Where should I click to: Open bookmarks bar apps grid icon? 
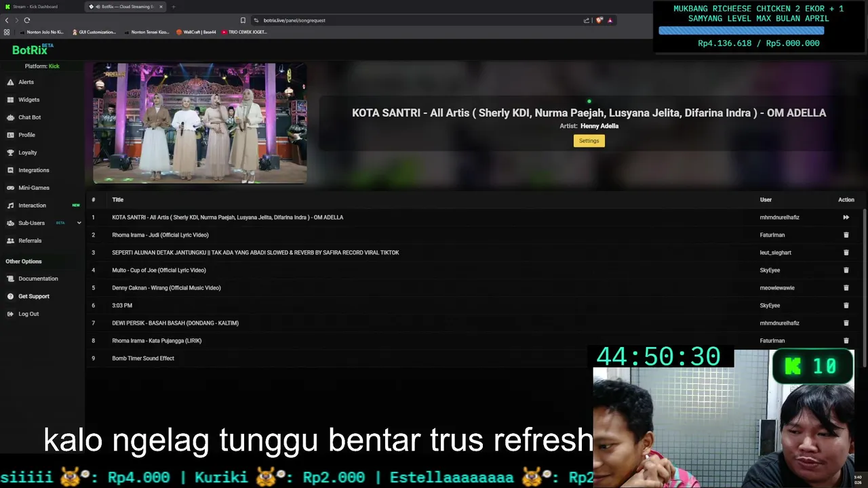[x=7, y=32]
